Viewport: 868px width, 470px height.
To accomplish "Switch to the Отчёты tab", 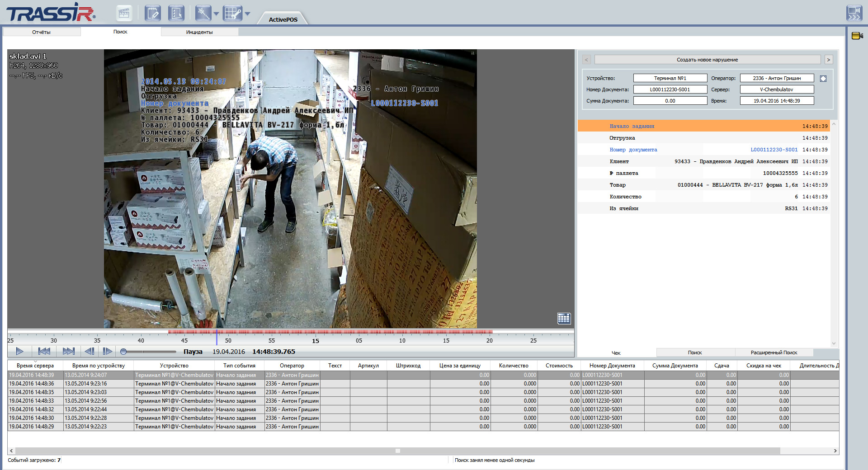I will click(x=42, y=32).
